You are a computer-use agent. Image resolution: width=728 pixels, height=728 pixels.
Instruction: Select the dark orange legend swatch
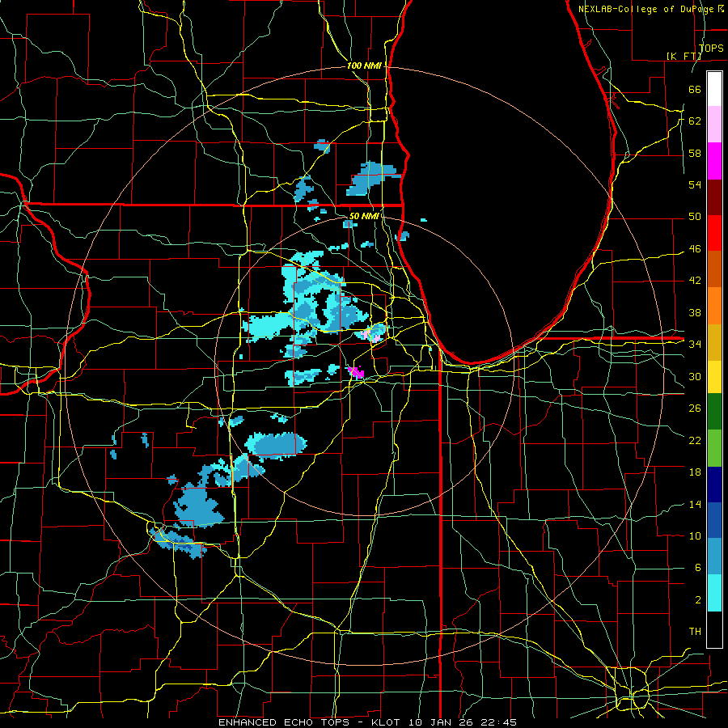pos(714,269)
